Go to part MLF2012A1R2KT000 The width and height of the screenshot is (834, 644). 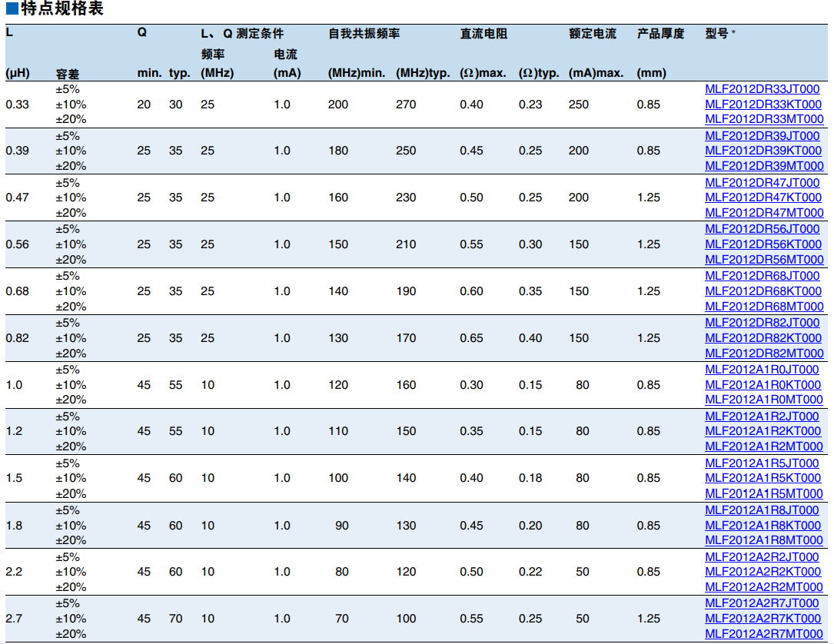763,431
